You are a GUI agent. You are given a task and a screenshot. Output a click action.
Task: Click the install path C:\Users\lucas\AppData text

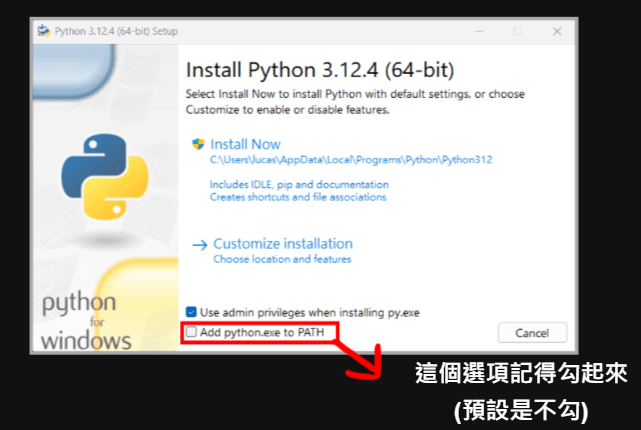(x=351, y=160)
